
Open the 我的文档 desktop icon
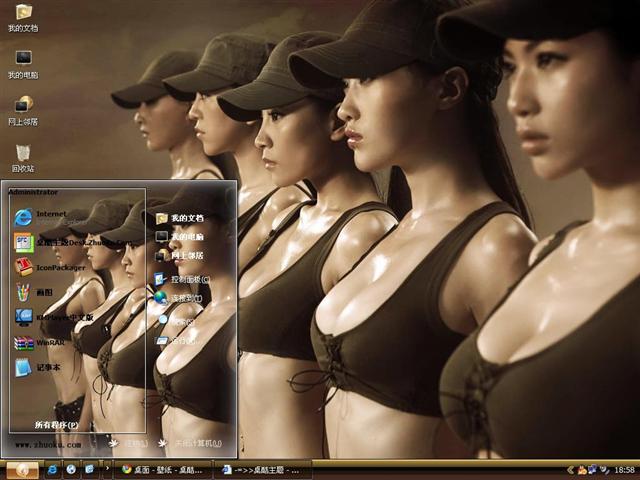(23, 14)
